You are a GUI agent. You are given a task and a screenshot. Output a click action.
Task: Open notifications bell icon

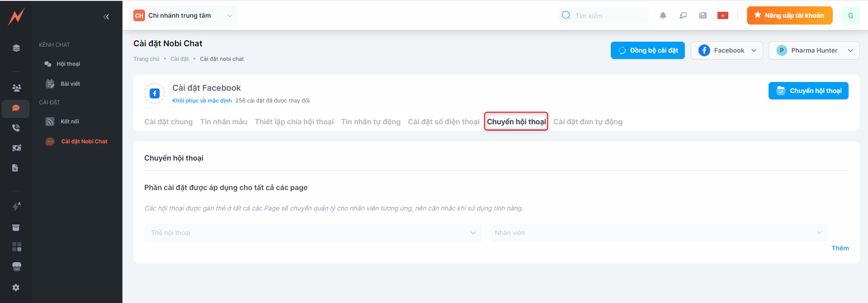click(663, 15)
